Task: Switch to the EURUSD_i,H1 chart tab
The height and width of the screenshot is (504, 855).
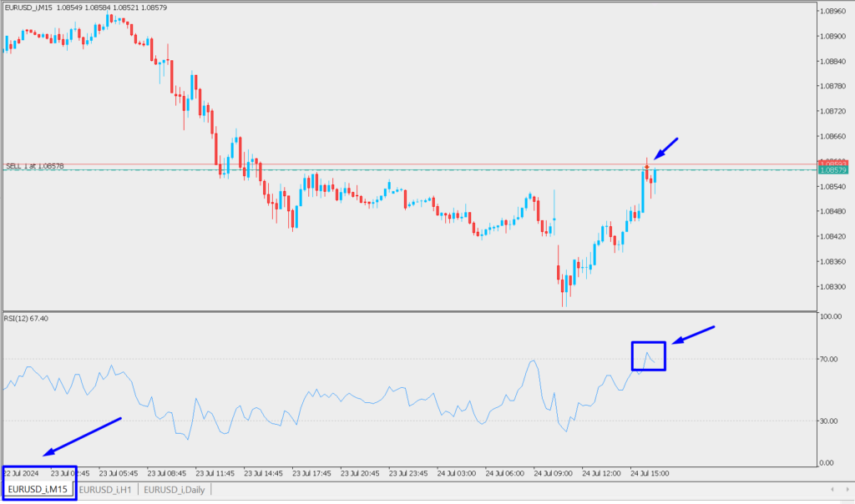Action: coord(106,489)
